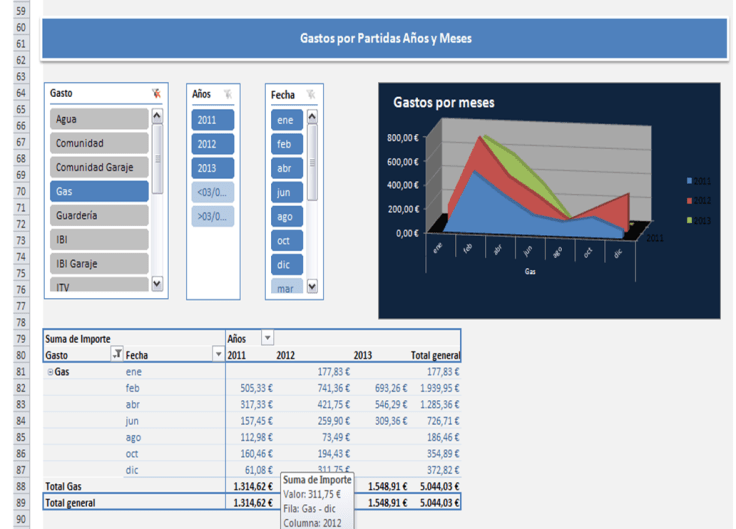
Task: Toggle the Agua item in Gasto slicer
Action: pos(99,119)
